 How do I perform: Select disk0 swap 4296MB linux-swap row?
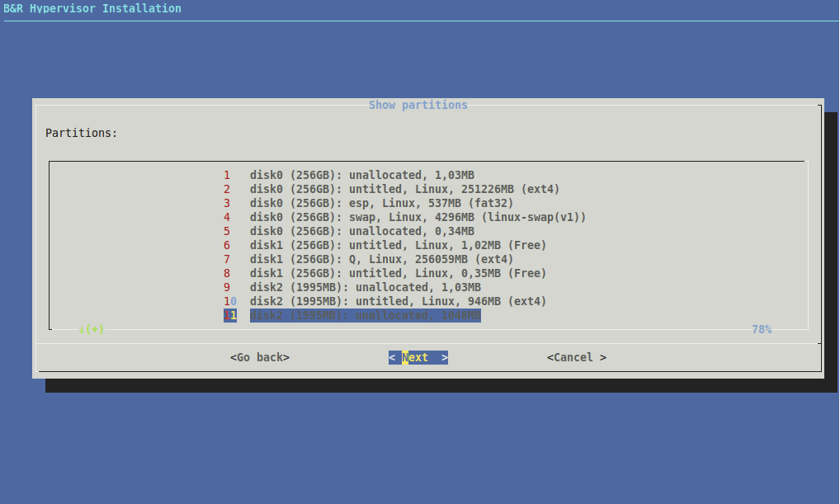coord(405,217)
